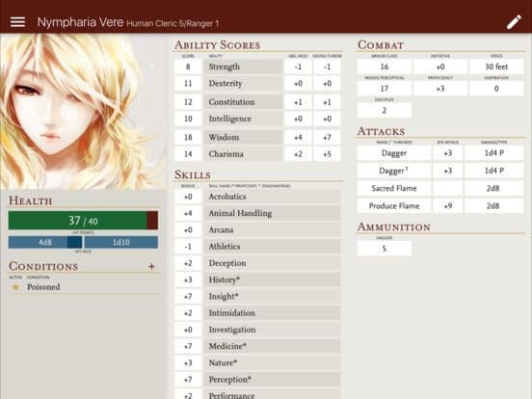Select the Arcana skill row
Screen dimensions: 532x399
[272, 229]
